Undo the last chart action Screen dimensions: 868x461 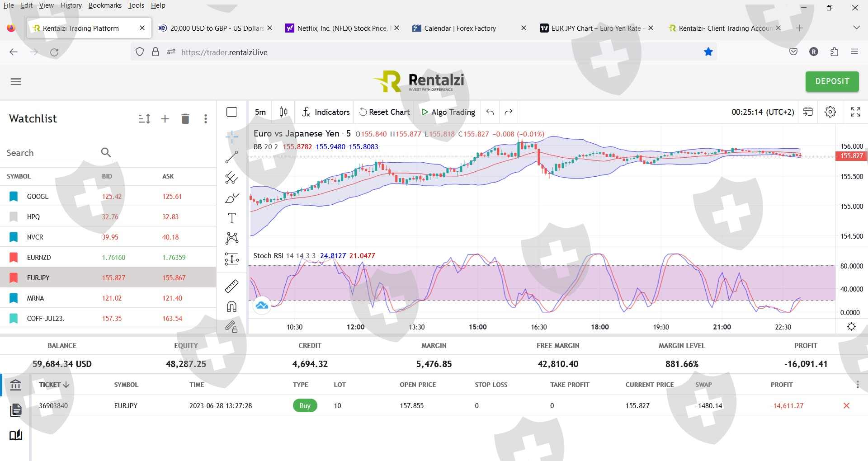coord(490,112)
